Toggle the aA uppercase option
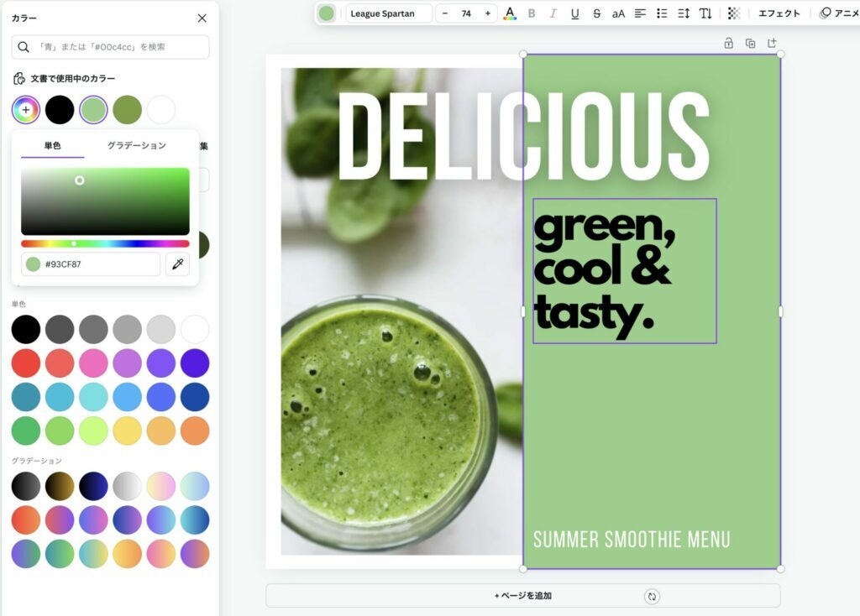The image size is (860, 616). click(618, 13)
